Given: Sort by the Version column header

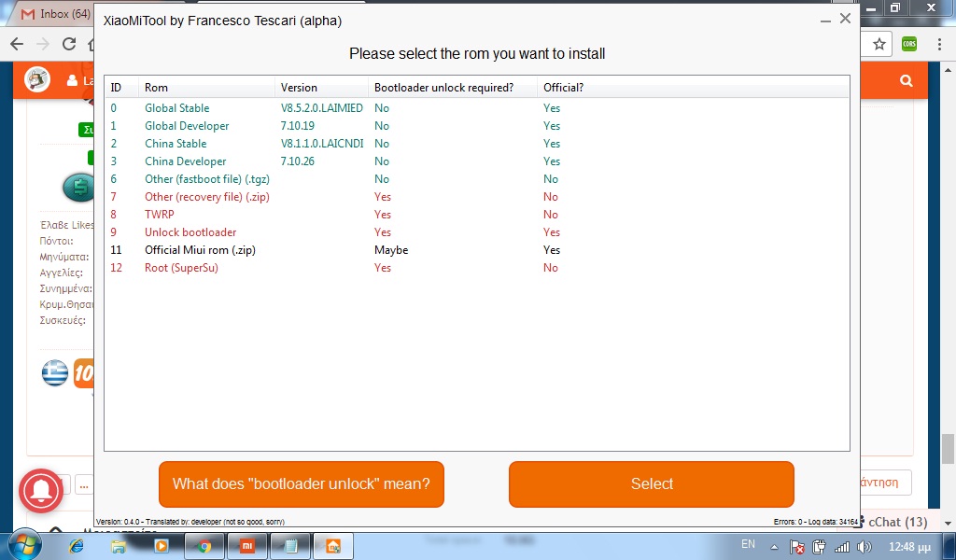Looking at the screenshot, I should point(299,88).
